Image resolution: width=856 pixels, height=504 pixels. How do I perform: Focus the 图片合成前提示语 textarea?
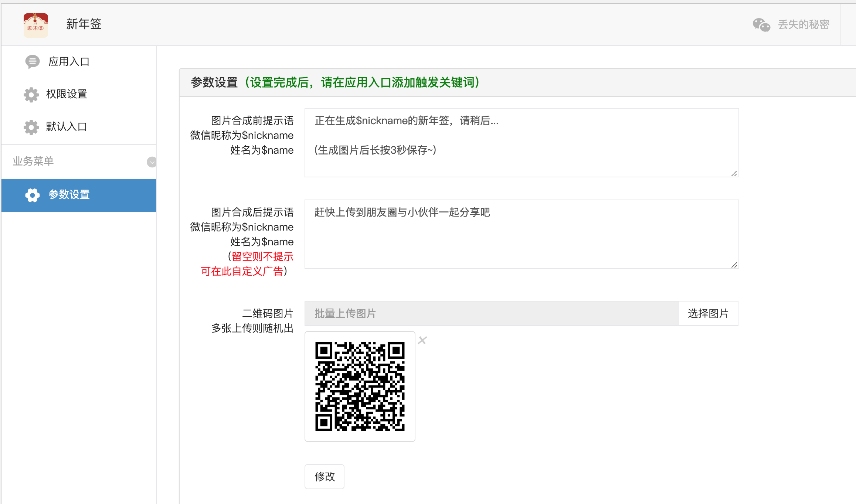coord(522,143)
